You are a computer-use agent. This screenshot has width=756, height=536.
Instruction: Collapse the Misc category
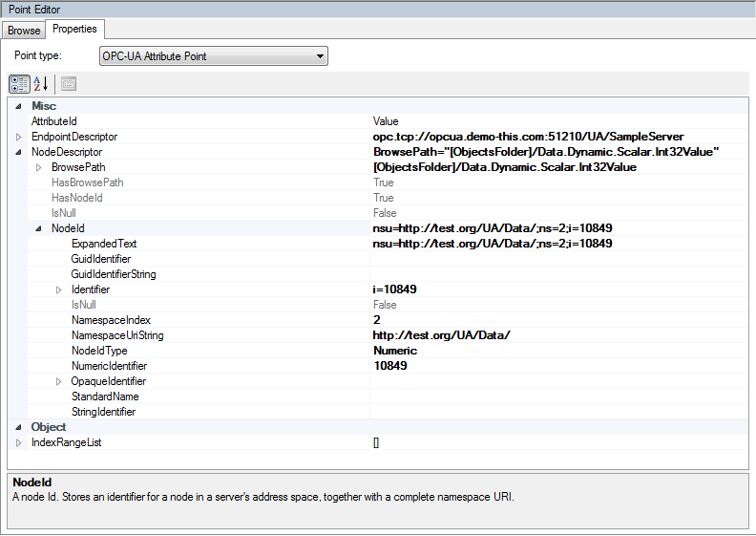18,106
